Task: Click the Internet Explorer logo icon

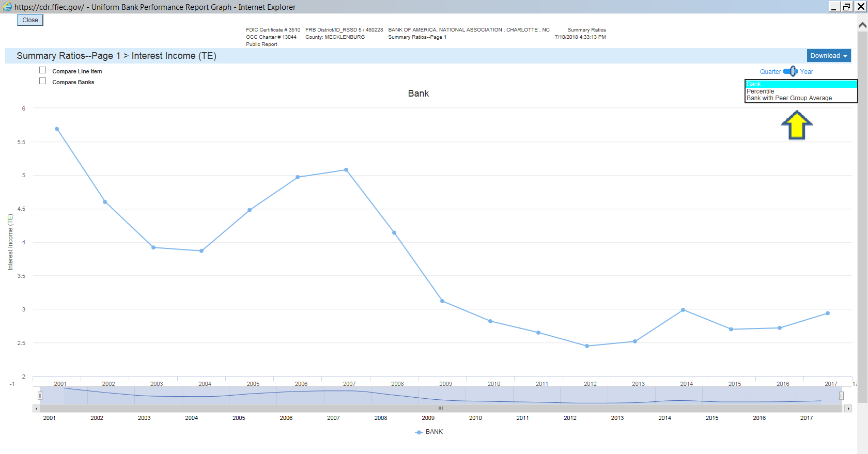Action: pyautogui.click(x=7, y=7)
